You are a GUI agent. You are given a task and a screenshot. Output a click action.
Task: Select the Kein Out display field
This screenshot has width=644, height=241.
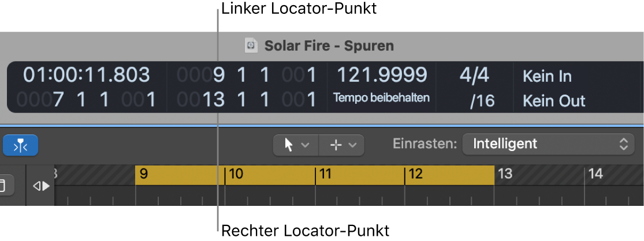[x=554, y=101]
